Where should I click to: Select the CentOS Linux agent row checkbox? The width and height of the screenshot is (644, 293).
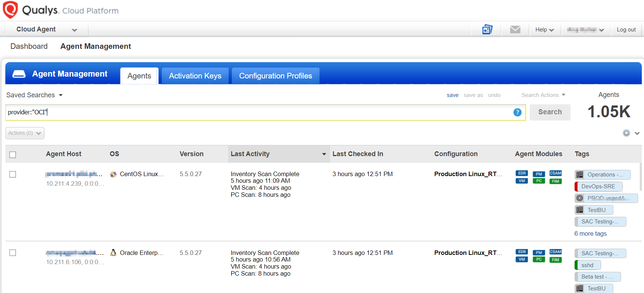click(x=13, y=174)
